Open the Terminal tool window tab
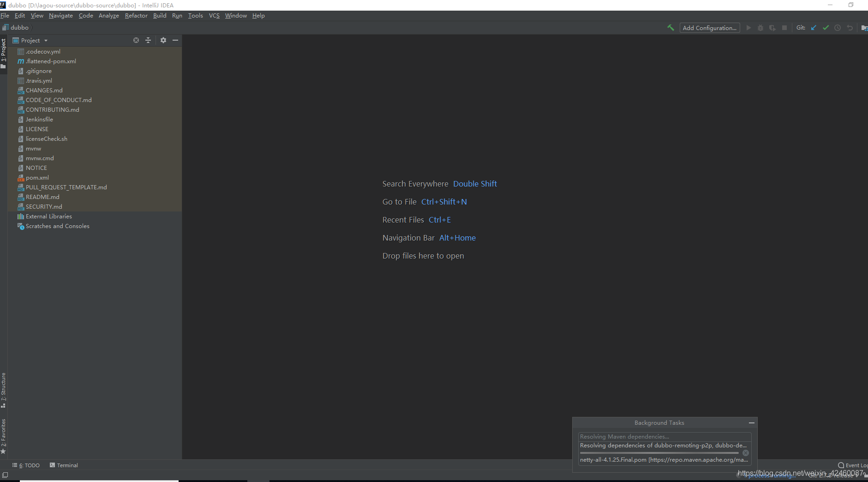The height and width of the screenshot is (482, 868). [x=64, y=465]
